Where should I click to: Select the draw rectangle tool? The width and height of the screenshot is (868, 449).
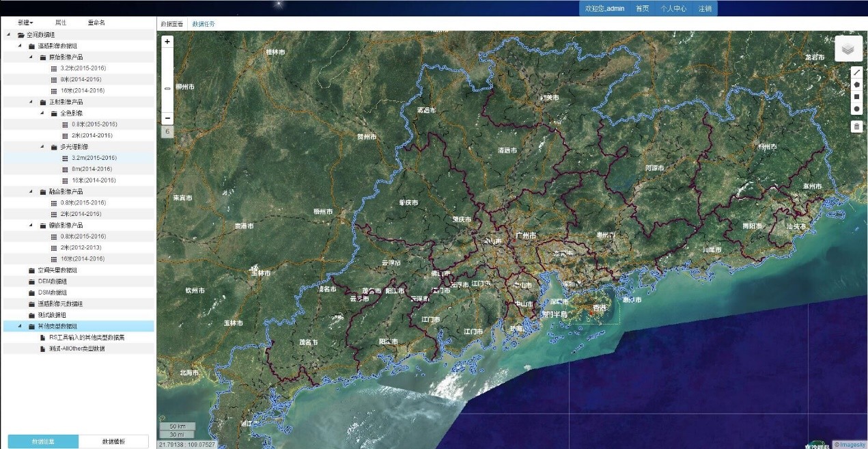pos(857,97)
